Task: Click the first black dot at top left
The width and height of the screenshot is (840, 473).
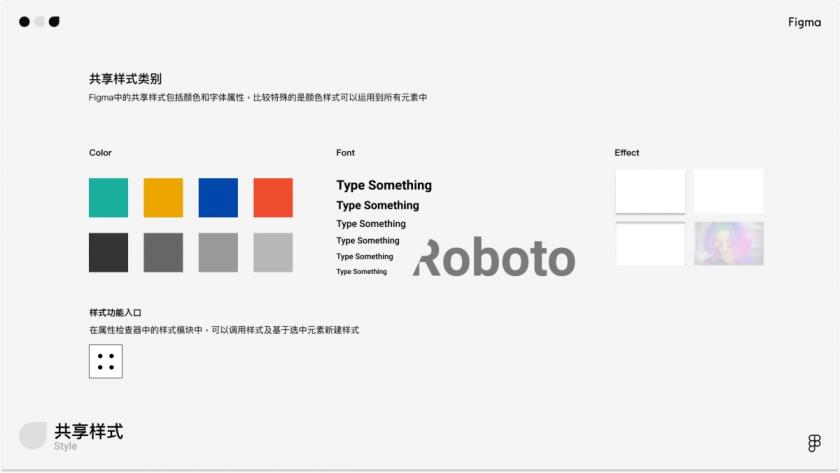Action: click(x=24, y=21)
